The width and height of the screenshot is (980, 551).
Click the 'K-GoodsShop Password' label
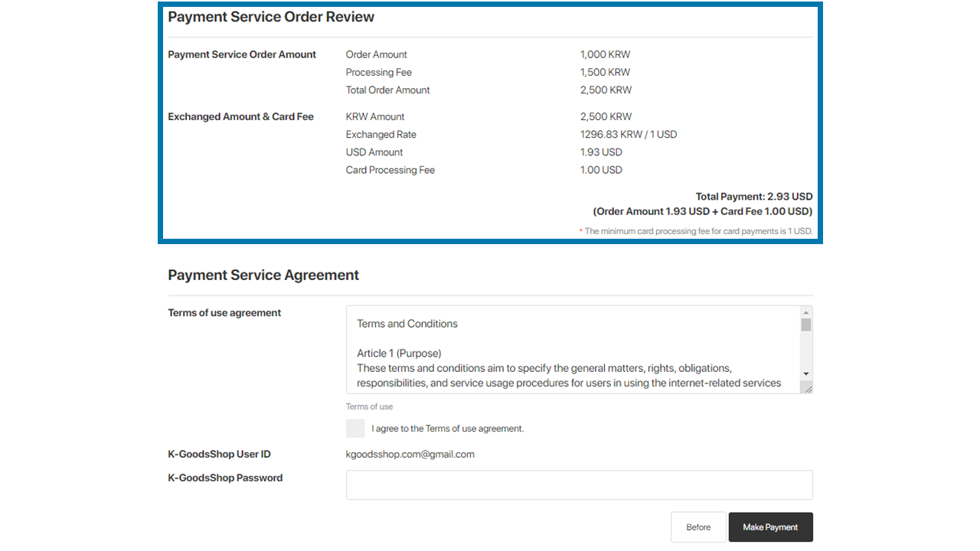(x=225, y=478)
